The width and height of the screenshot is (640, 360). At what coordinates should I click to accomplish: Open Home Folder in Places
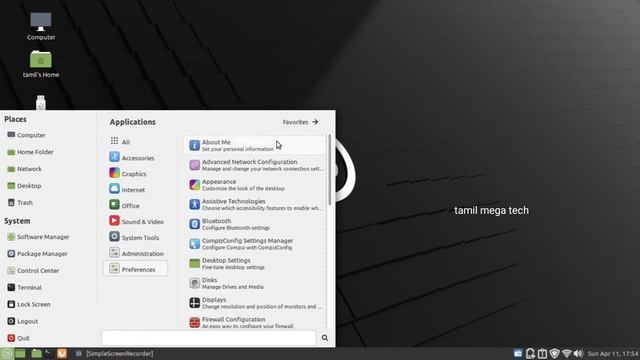[x=30, y=152]
